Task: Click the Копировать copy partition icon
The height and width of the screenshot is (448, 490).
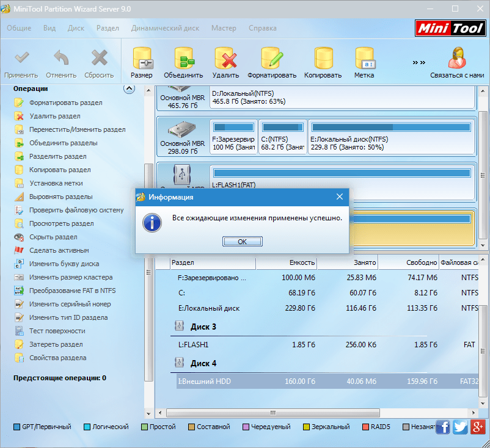Action: point(323,60)
